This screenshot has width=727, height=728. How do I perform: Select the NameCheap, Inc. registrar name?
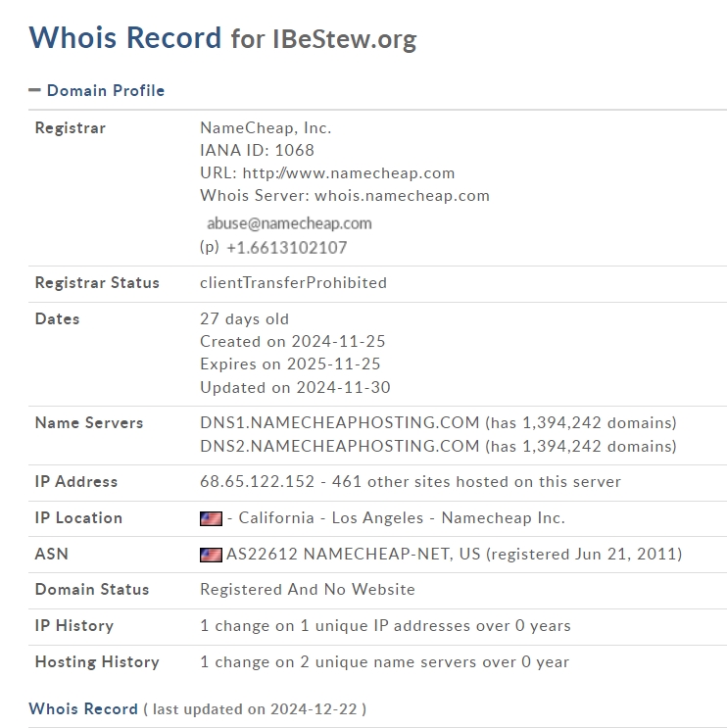[x=266, y=128]
